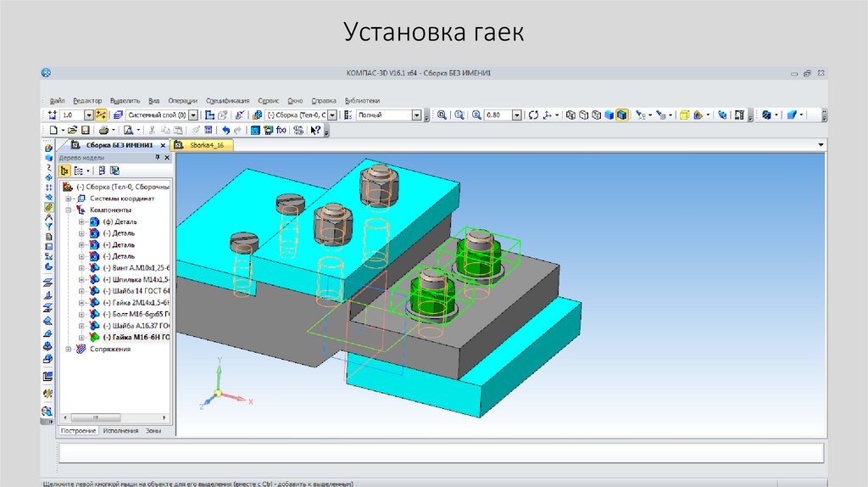This screenshot has width=868, height=487.
Task: Click the zoom window magnifier icon
Action: pyautogui.click(x=442, y=115)
